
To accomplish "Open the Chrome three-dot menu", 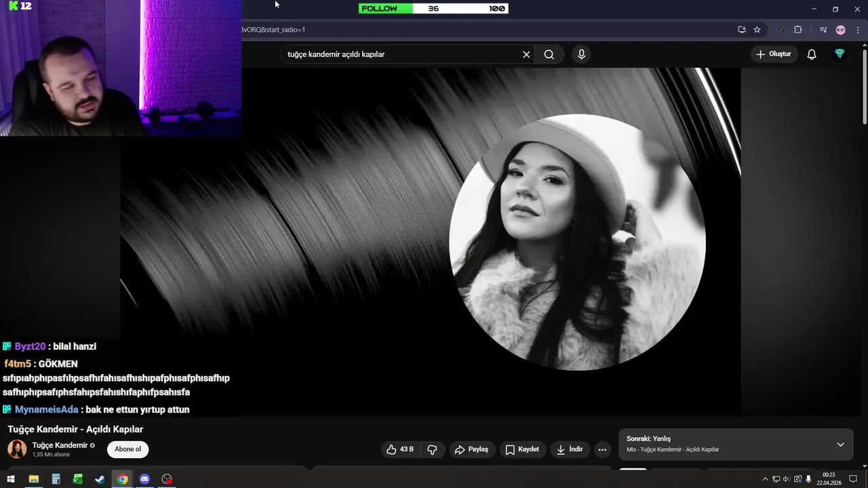I will [x=858, y=30].
